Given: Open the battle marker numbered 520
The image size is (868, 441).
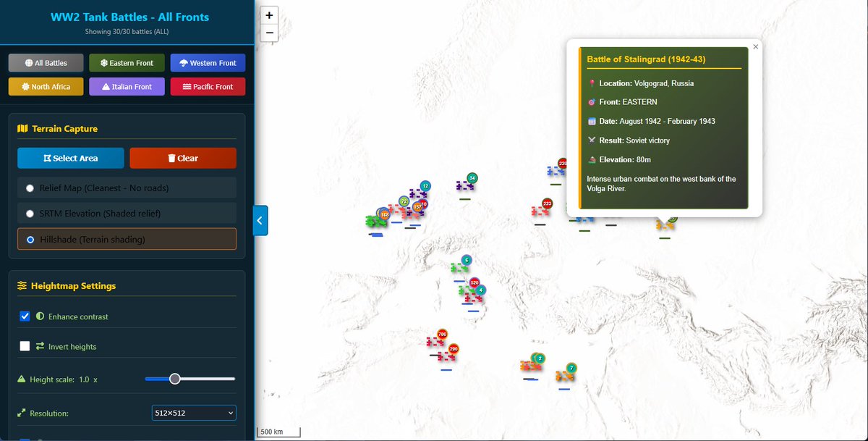Looking at the screenshot, I should [475, 282].
